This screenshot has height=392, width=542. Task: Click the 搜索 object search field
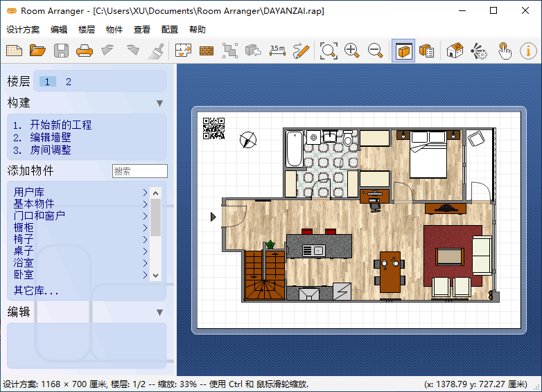140,171
